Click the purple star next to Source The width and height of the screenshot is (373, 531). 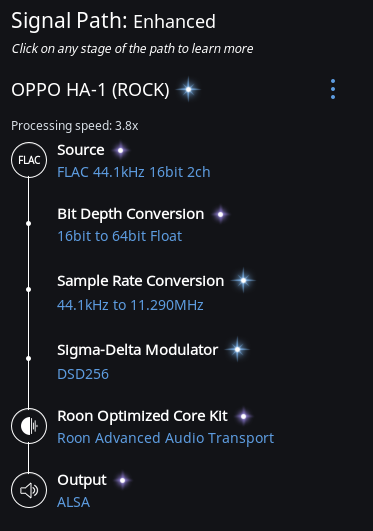pyautogui.click(x=120, y=150)
